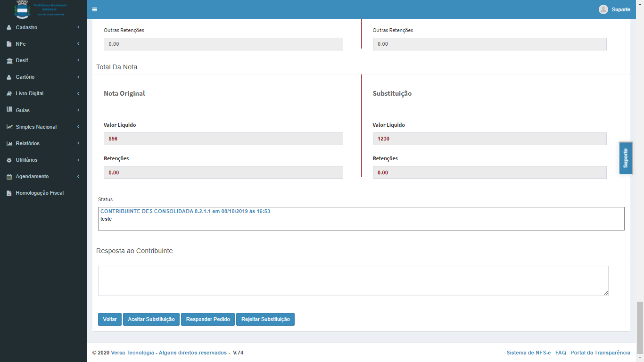Expand the Livro Digital submenu arrow

pyautogui.click(x=78, y=94)
